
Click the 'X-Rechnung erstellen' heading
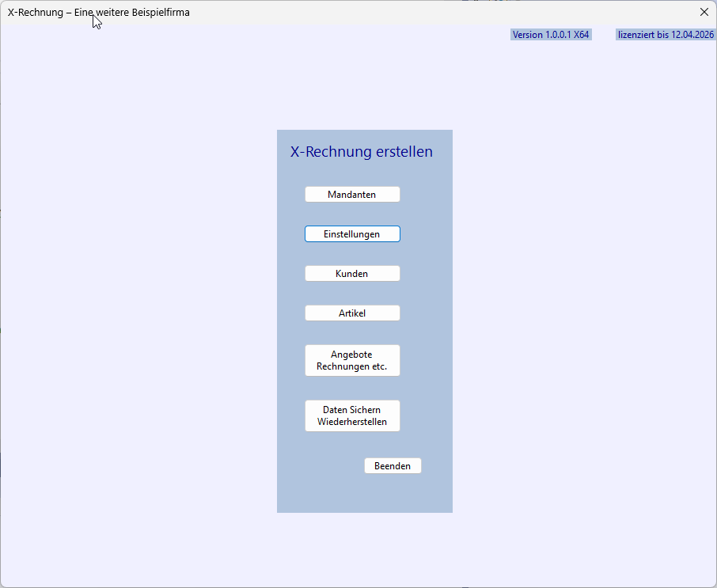pyautogui.click(x=361, y=151)
